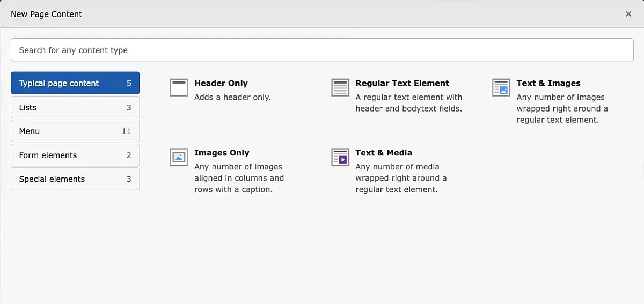This screenshot has height=304, width=644.
Task: Click the Regular Text Element icon
Action: (340, 87)
